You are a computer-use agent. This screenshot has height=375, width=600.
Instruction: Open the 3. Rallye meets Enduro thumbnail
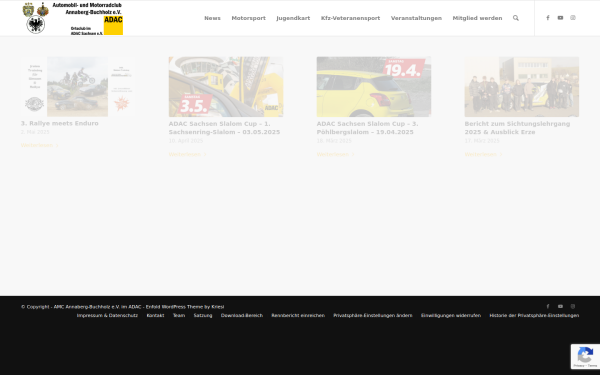pos(78,86)
